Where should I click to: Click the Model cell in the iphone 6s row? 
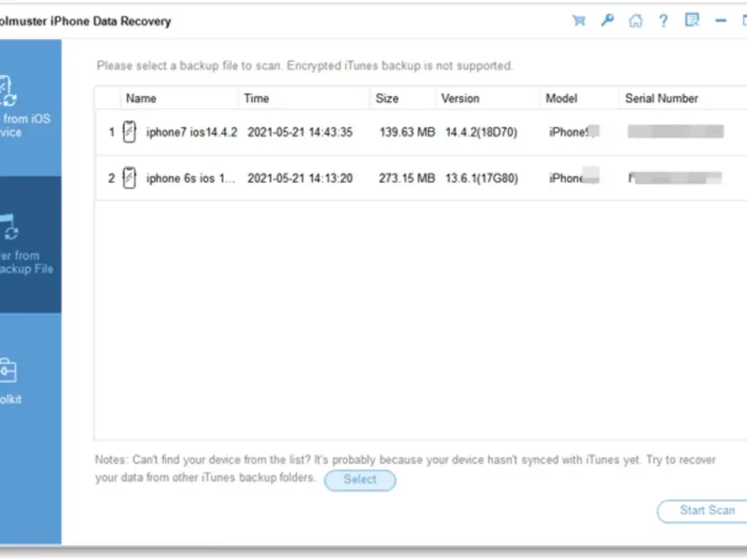(x=574, y=177)
